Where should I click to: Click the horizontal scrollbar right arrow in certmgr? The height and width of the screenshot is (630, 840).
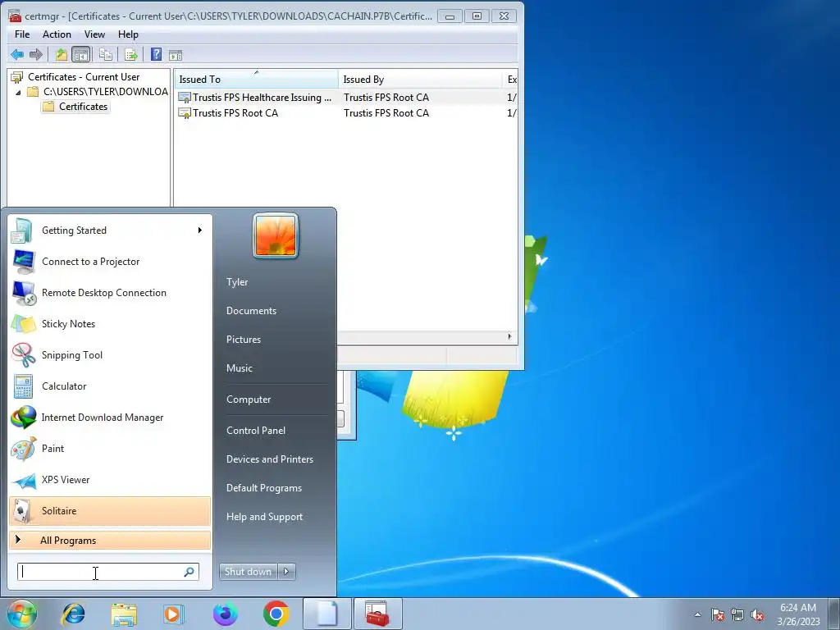[x=509, y=336]
